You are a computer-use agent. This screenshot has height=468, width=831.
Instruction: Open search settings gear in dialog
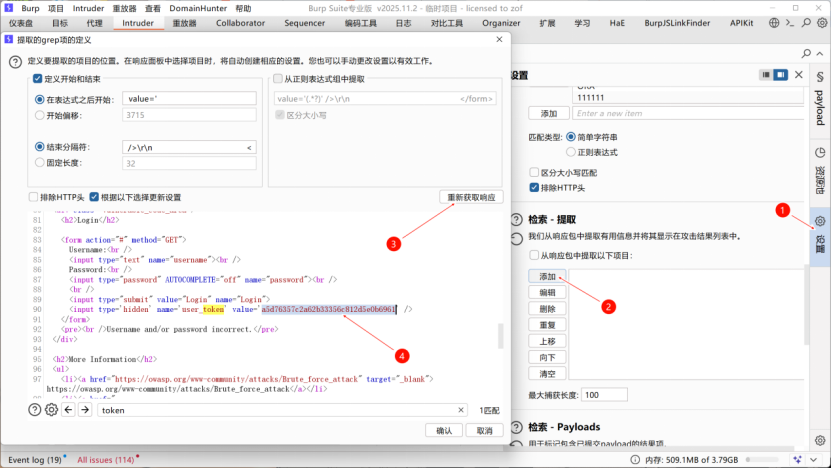[51, 410]
